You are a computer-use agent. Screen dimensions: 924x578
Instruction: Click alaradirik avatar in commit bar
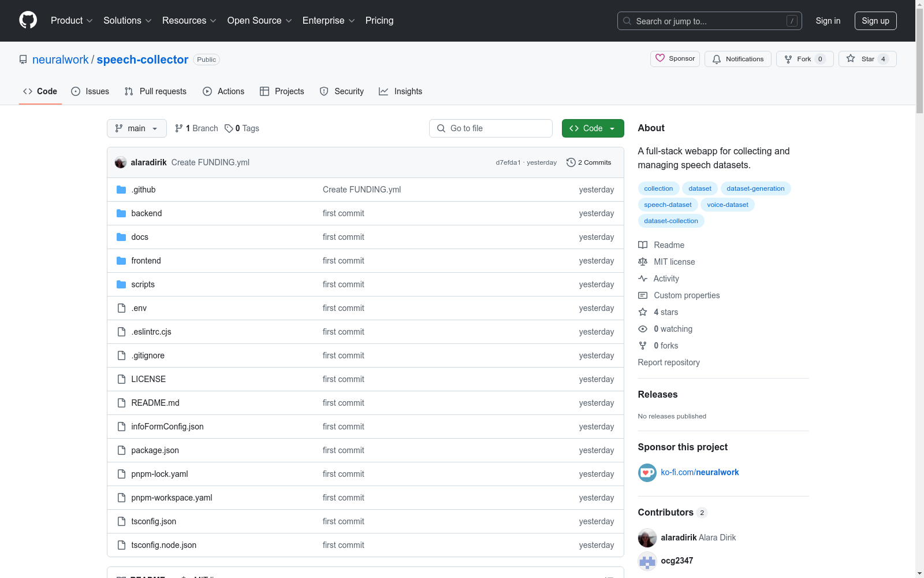[121, 162]
